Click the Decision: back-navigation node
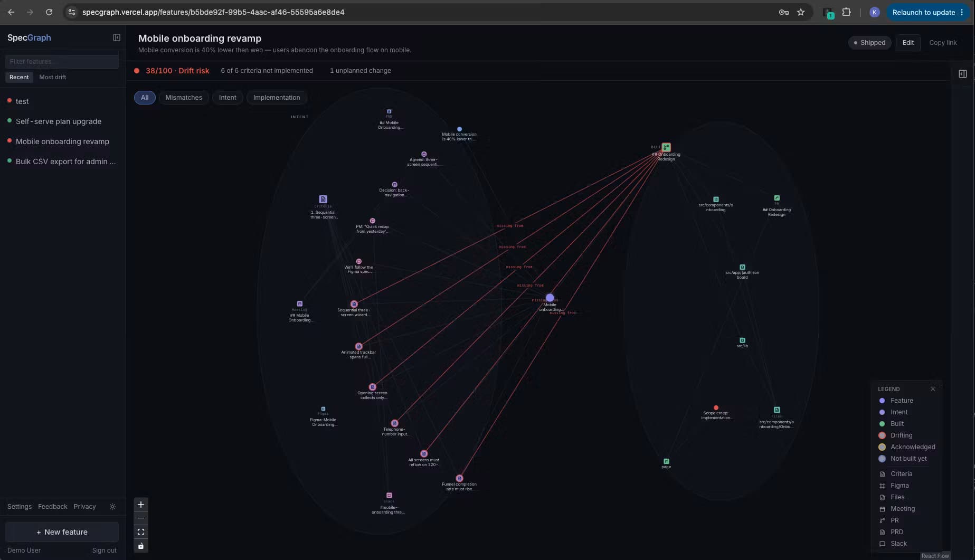This screenshot has height=560, width=975. coord(394,185)
